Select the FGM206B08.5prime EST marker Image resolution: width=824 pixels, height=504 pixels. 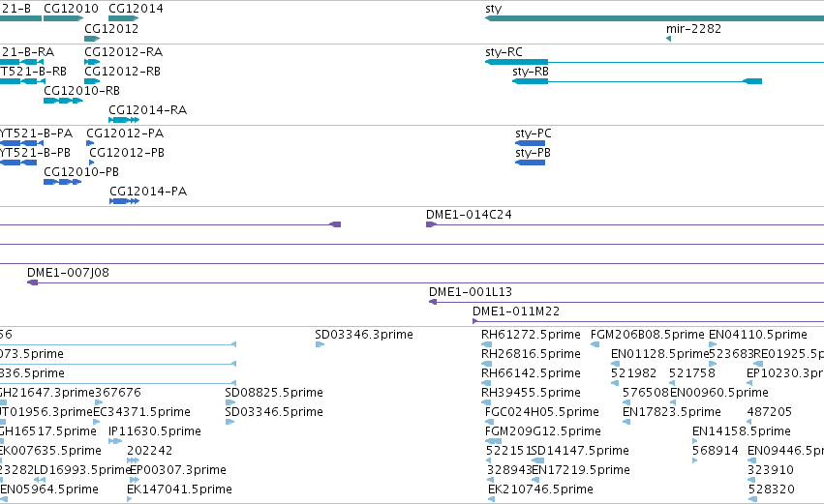click(x=595, y=344)
